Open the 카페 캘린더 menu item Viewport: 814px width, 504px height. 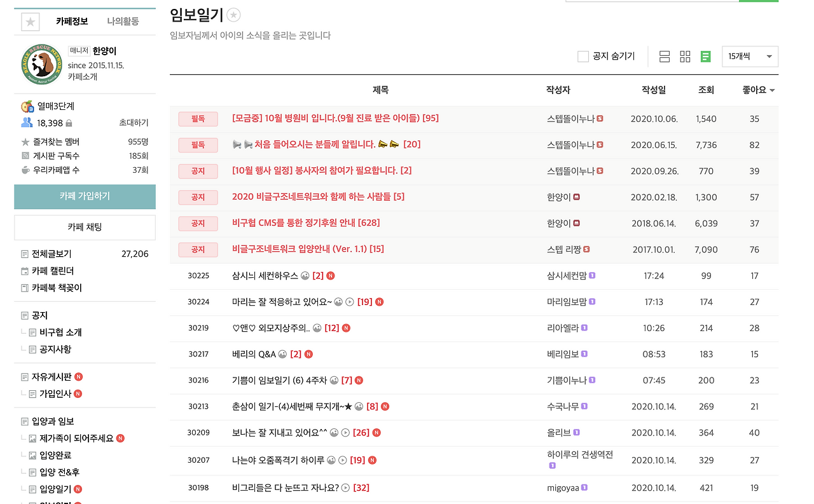(52, 271)
